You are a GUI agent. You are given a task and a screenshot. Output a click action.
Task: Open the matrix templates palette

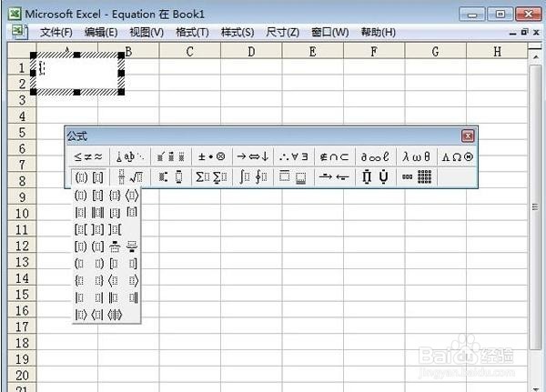point(416,176)
